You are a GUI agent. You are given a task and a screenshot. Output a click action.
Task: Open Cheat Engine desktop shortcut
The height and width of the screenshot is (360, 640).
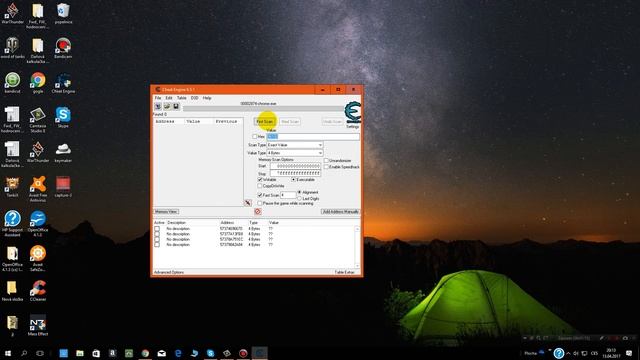click(63, 83)
